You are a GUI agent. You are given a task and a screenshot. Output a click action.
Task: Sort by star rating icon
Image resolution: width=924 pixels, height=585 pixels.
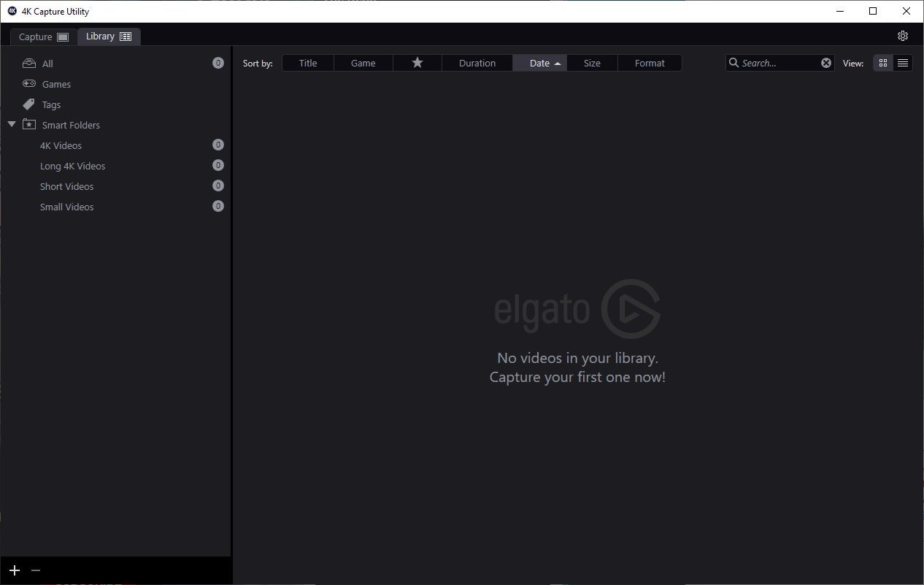417,63
